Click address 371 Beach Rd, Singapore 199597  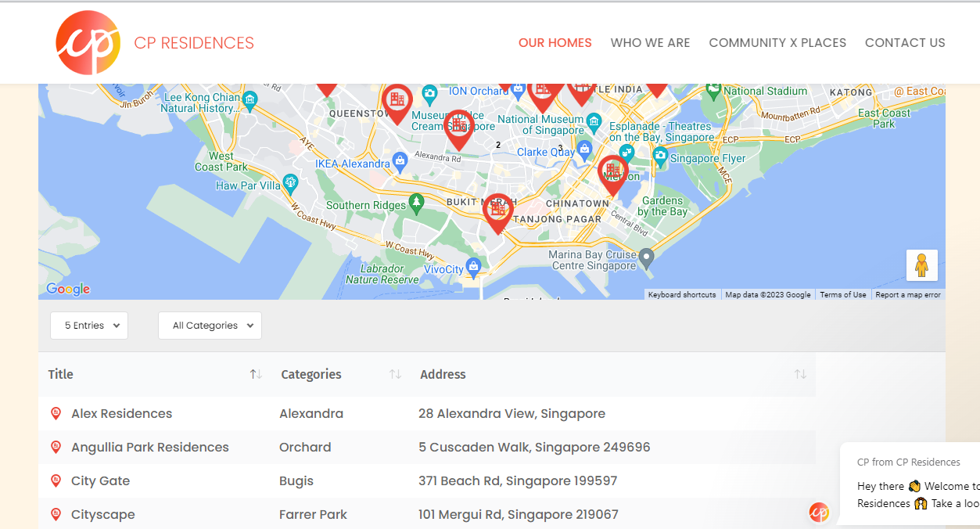point(518,480)
